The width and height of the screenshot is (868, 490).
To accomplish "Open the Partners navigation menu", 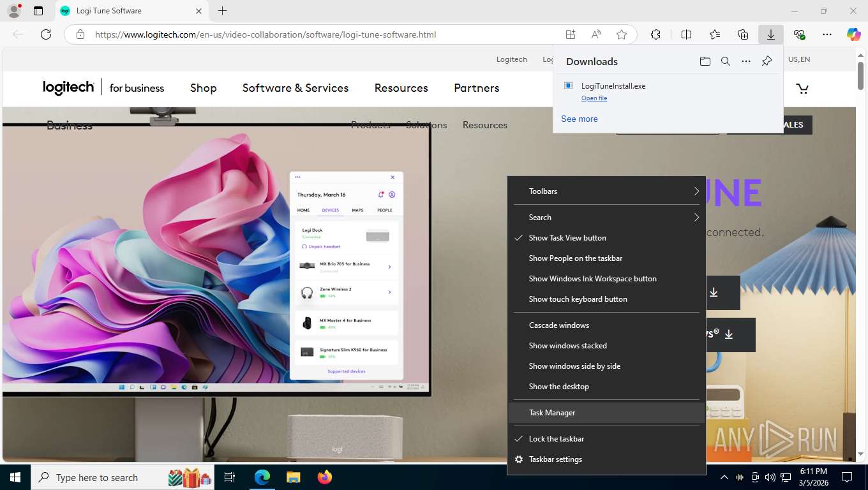I will [x=477, y=88].
